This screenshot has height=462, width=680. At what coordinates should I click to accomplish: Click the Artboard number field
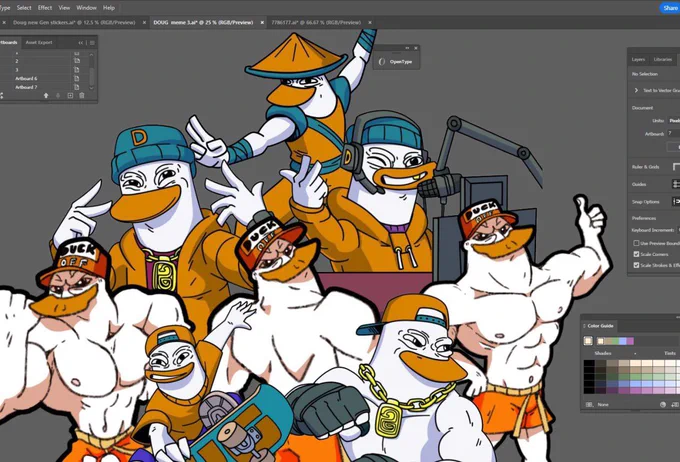[x=673, y=133]
